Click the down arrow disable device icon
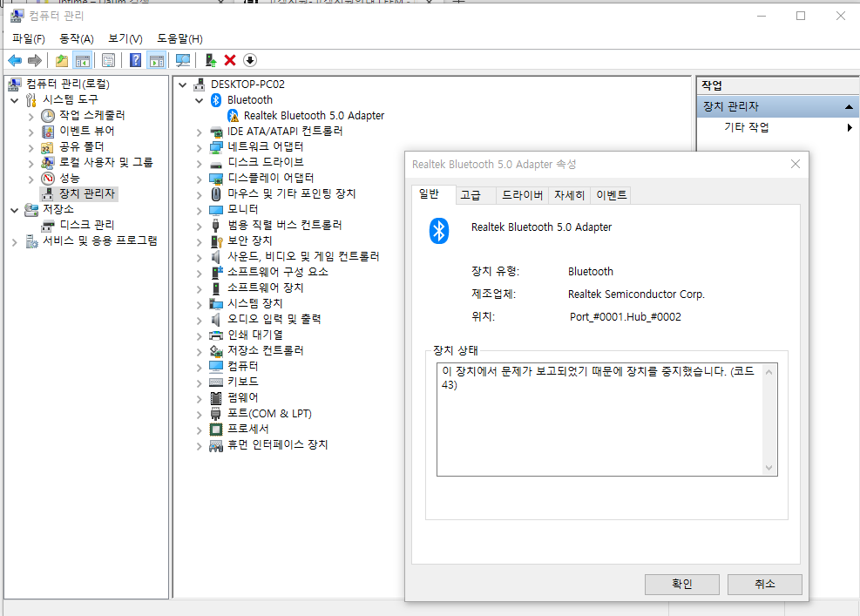 click(x=249, y=60)
